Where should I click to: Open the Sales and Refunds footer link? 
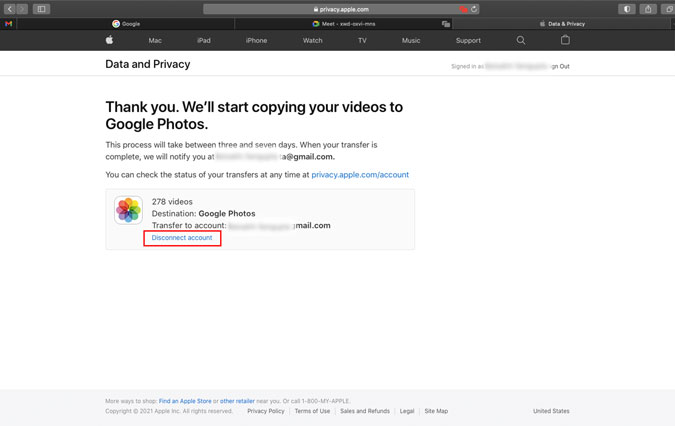(x=365, y=411)
